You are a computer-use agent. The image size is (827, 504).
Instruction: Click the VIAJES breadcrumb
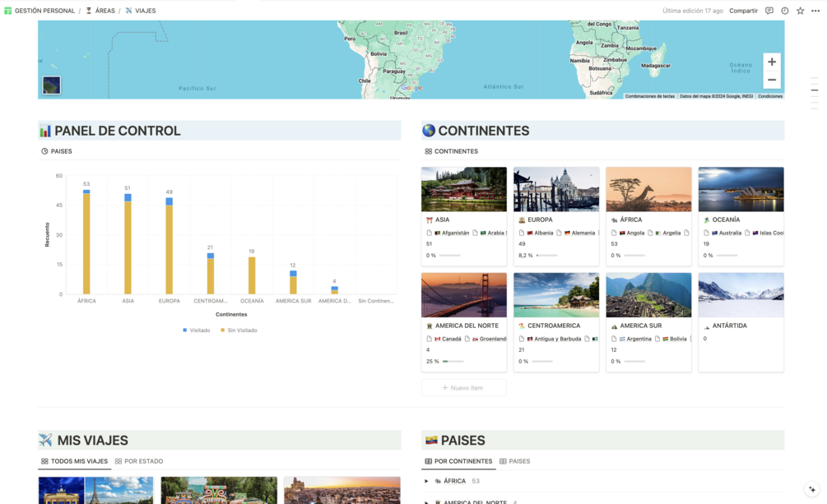point(140,11)
